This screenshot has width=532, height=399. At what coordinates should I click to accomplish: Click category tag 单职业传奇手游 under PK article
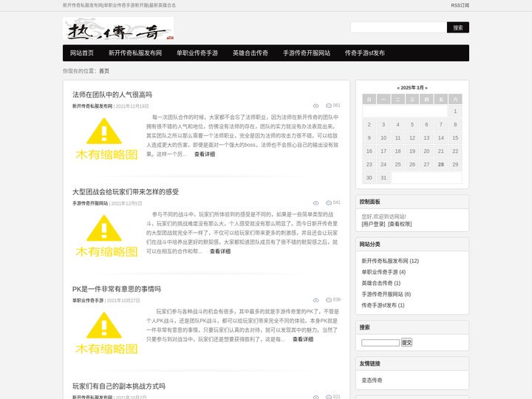click(88, 301)
